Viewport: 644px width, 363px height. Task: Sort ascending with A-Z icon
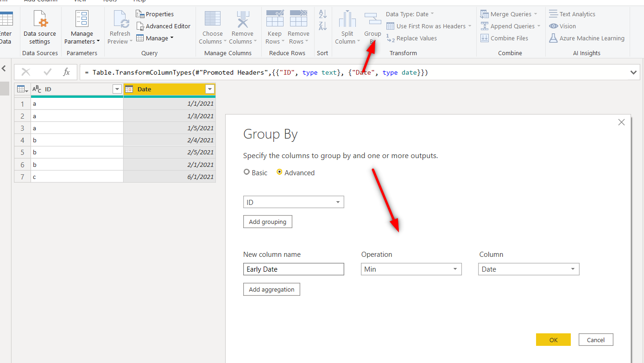click(323, 14)
